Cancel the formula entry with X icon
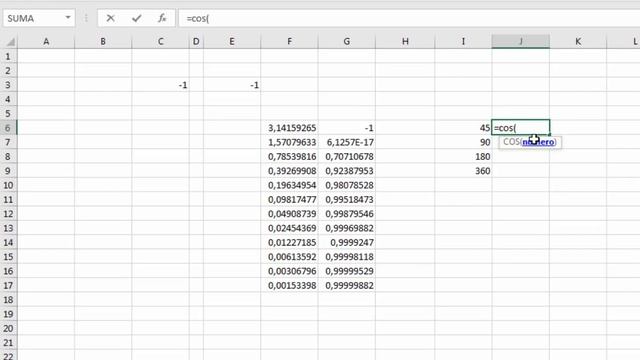The width and height of the screenshot is (640, 360). pos(110,18)
